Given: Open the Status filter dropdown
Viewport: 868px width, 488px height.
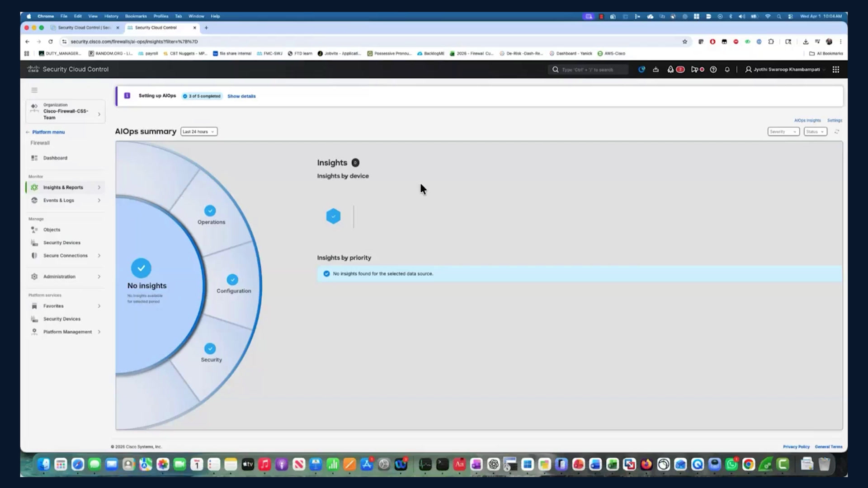Looking at the screenshot, I should point(816,131).
